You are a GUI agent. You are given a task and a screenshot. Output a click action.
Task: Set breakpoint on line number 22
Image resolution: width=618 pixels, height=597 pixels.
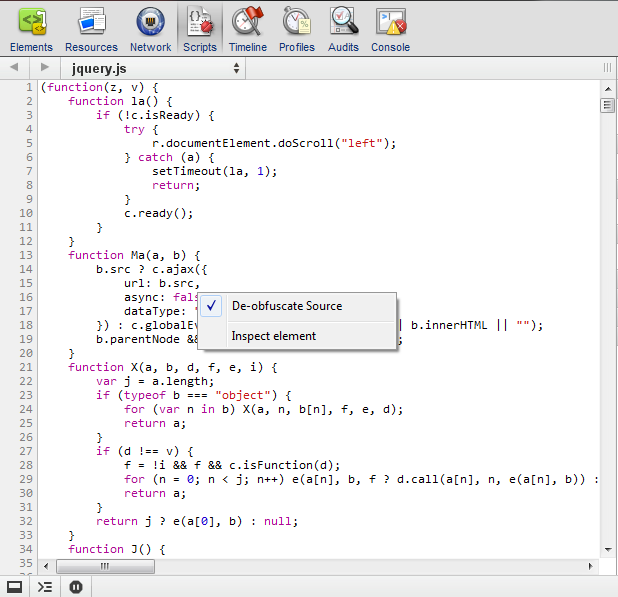tap(26, 381)
